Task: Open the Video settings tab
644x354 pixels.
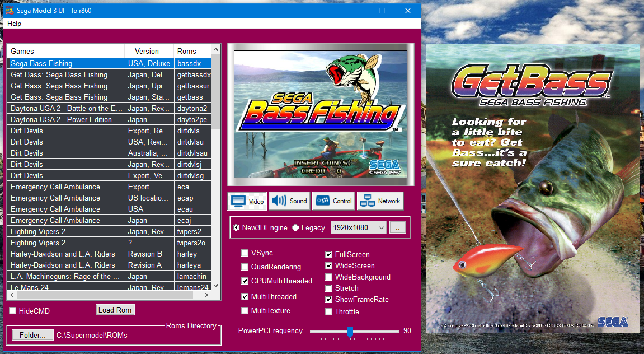Action: [247, 201]
